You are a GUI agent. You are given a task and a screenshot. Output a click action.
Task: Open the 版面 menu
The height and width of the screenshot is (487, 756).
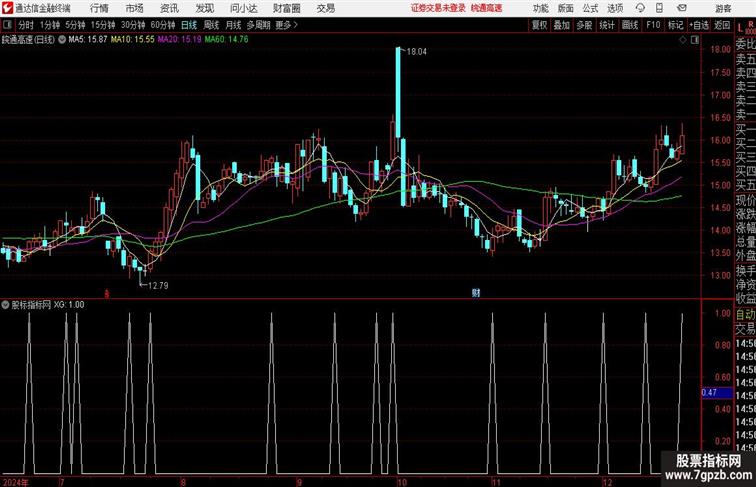pyautogui.click(x=566, y=8)
